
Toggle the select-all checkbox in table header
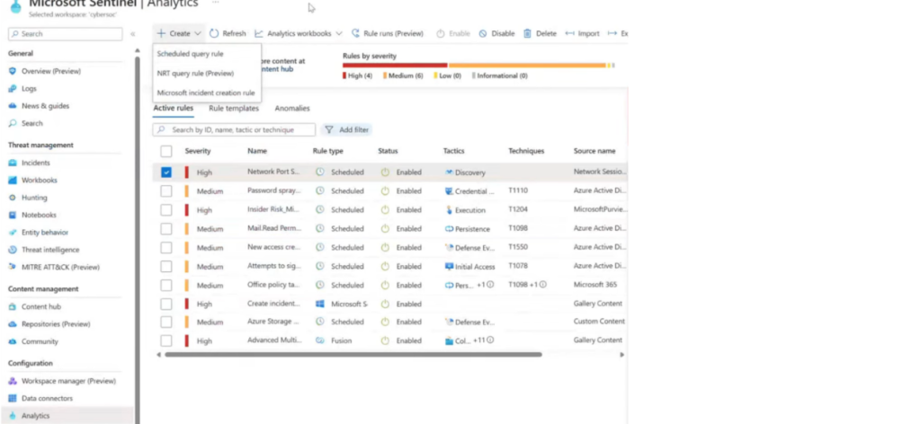[166, 152]
